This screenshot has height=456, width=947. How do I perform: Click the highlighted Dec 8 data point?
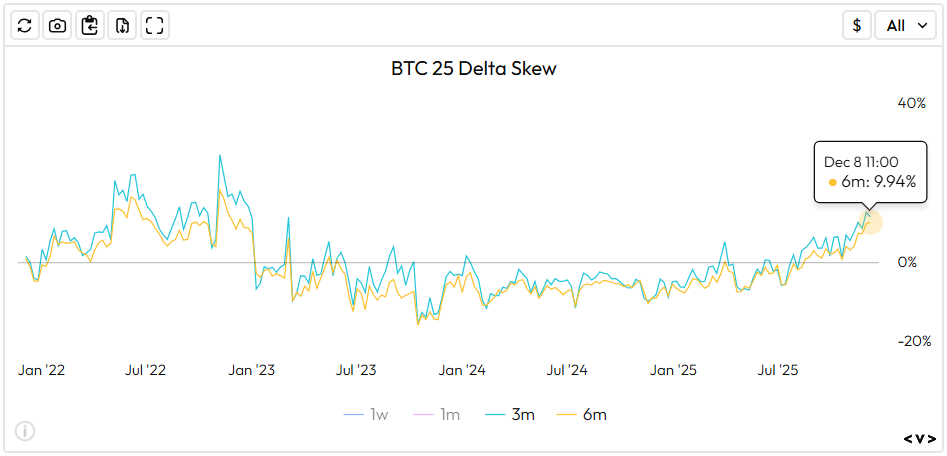(870, 221)
